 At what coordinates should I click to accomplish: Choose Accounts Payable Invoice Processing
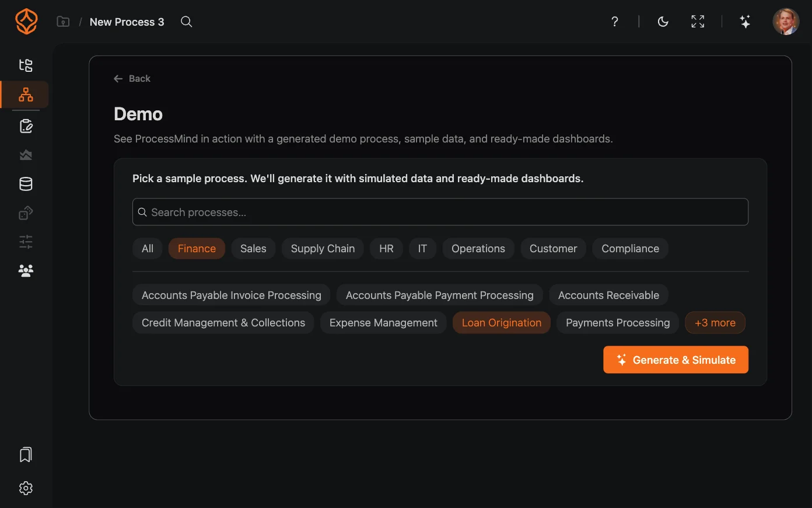(x=232, y=295)
